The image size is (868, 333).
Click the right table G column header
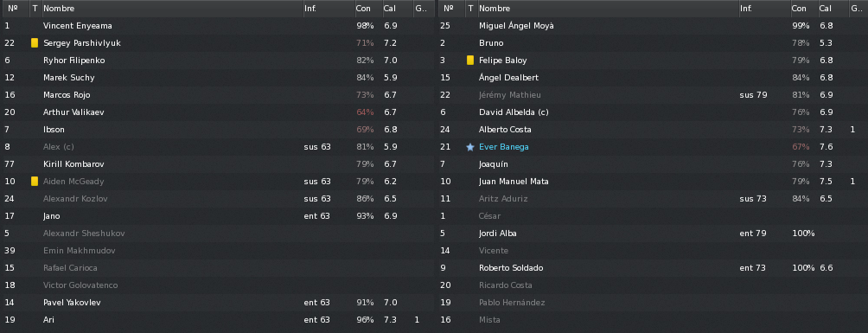coord(855,9)
